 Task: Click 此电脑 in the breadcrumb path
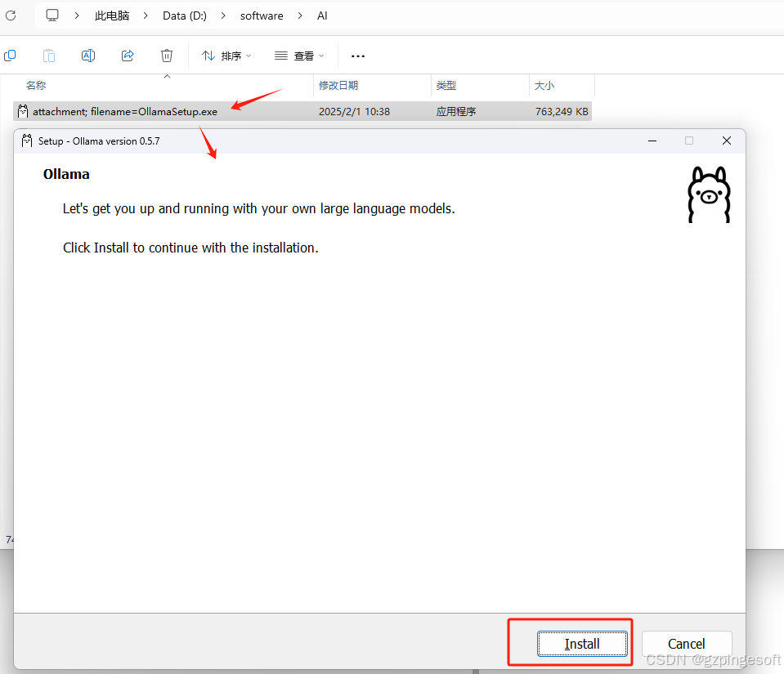112,16
